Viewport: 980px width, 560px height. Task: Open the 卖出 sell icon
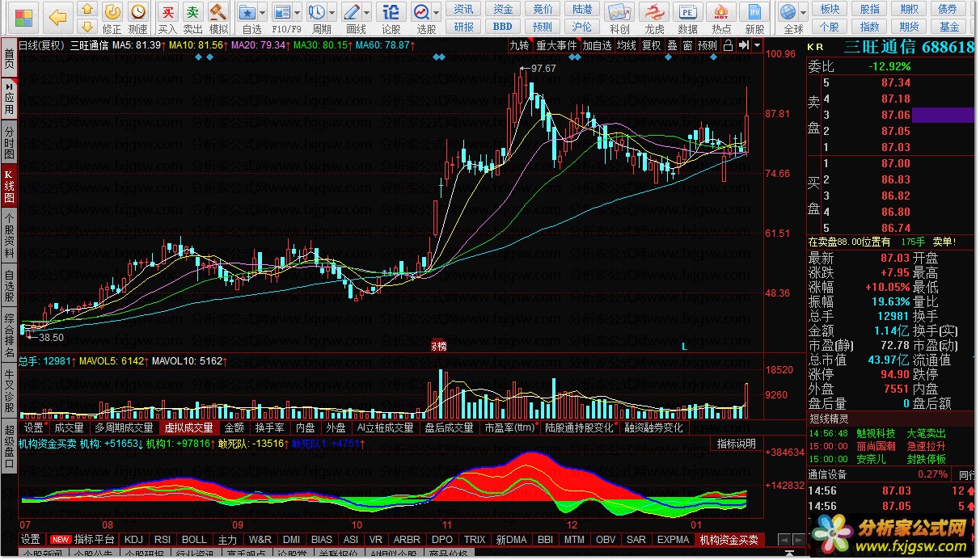click(192, 11)
